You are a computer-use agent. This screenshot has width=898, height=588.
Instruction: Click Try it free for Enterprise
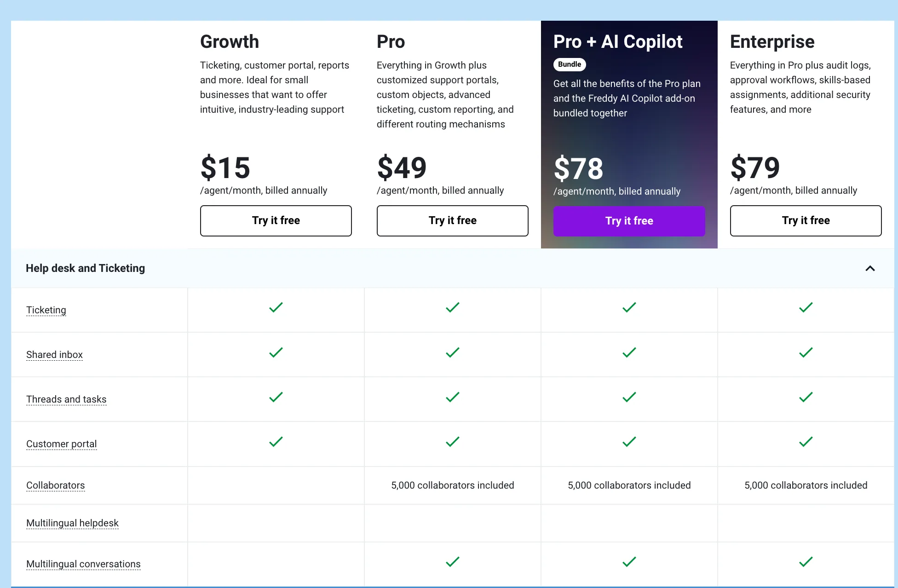(806, 220)
